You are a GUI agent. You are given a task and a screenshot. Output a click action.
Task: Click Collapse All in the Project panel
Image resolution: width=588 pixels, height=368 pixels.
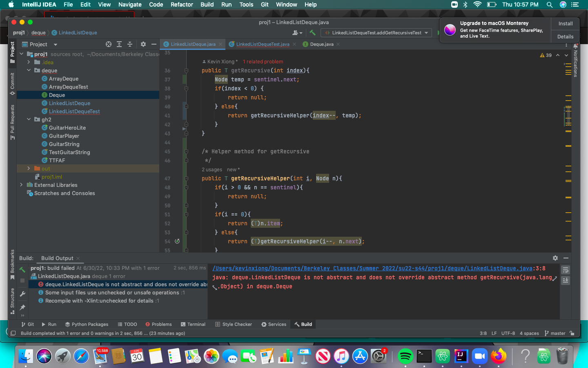(130, 44)
